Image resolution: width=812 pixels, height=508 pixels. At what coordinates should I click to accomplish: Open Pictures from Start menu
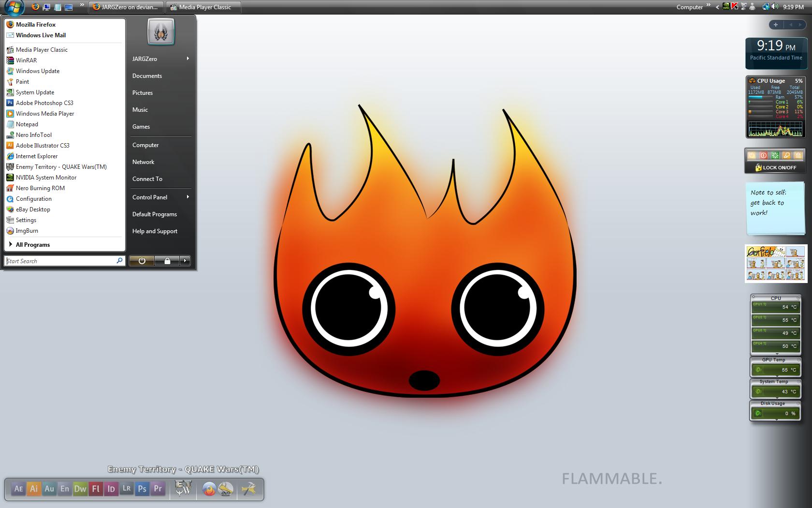tap(143, 93)
